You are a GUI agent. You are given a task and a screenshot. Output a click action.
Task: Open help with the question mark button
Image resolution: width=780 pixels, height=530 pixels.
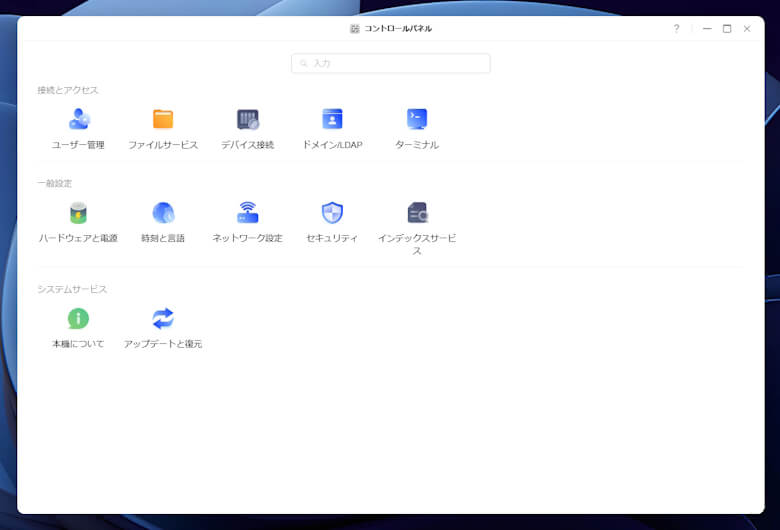(676, 29)
